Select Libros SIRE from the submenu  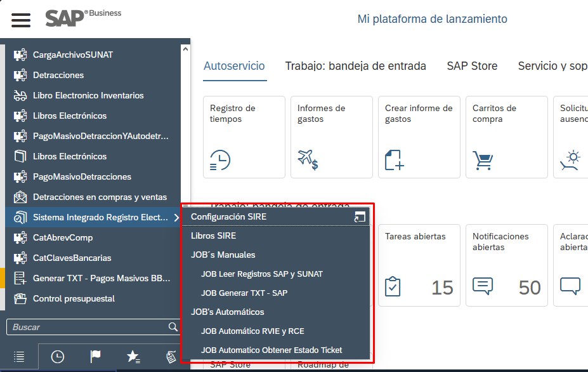(x=214, y=236)
